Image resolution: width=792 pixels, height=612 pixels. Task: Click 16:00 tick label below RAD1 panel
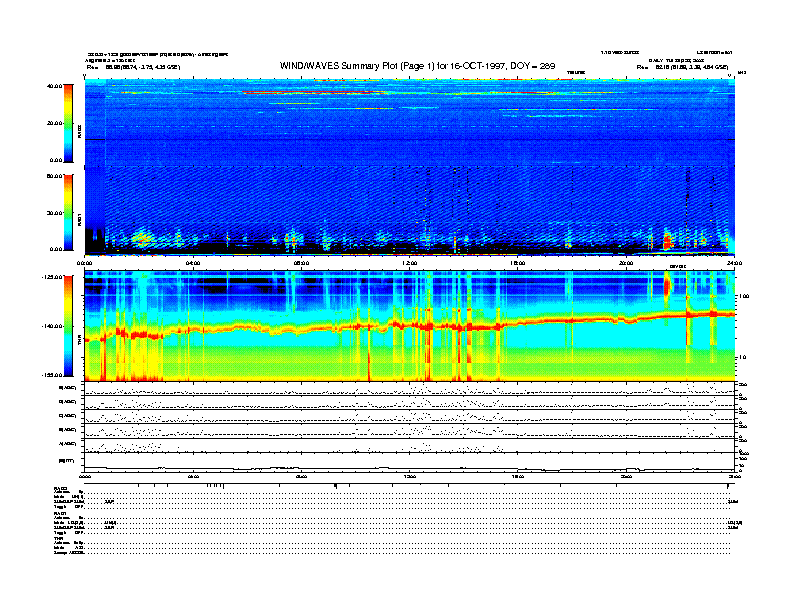click(517, 263)
